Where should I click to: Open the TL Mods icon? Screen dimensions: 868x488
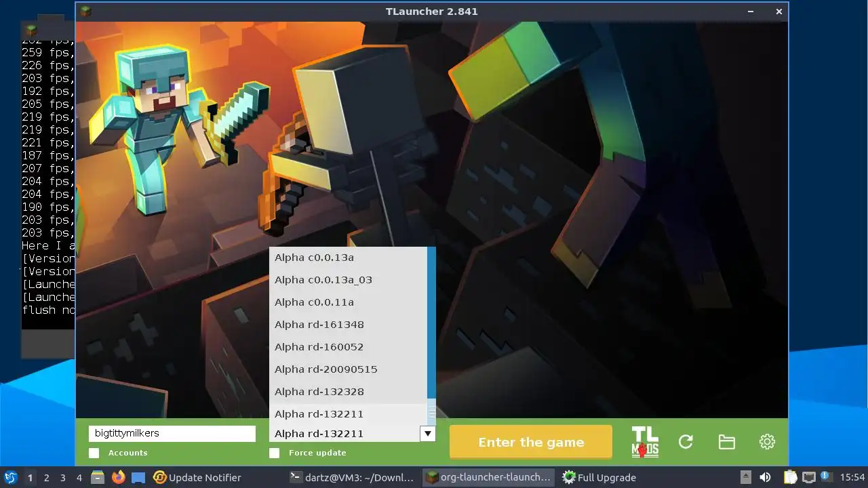pos(645,442)
